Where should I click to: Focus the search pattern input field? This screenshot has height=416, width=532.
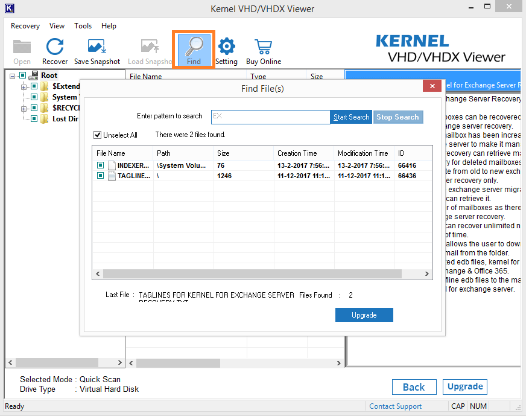[x=270, y=117]
